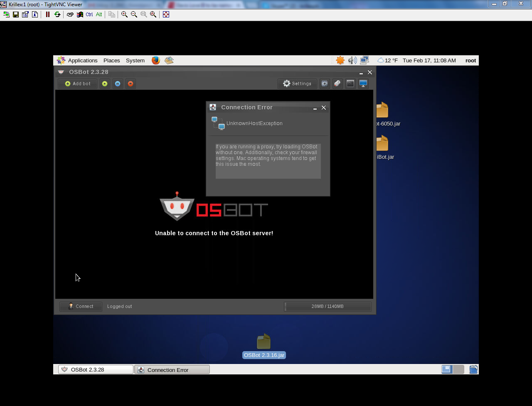Click the 12 °F weather applet
The height and width of the screenshot is (406, 532).
tap(387, 60)
